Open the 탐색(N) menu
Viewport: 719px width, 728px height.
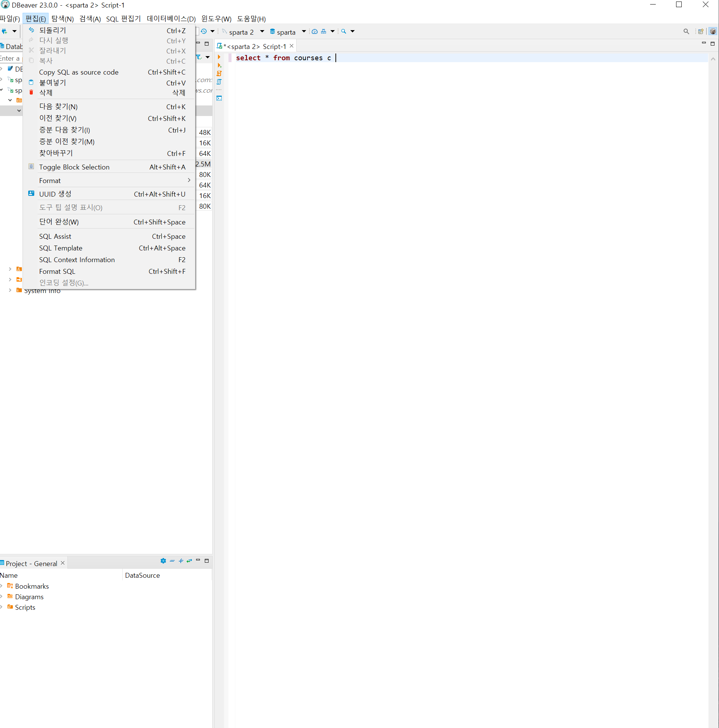tap(62, 18)
